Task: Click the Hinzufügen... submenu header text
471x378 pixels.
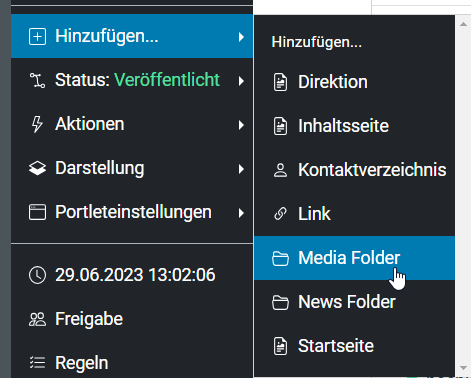Action: pos(317,42)
